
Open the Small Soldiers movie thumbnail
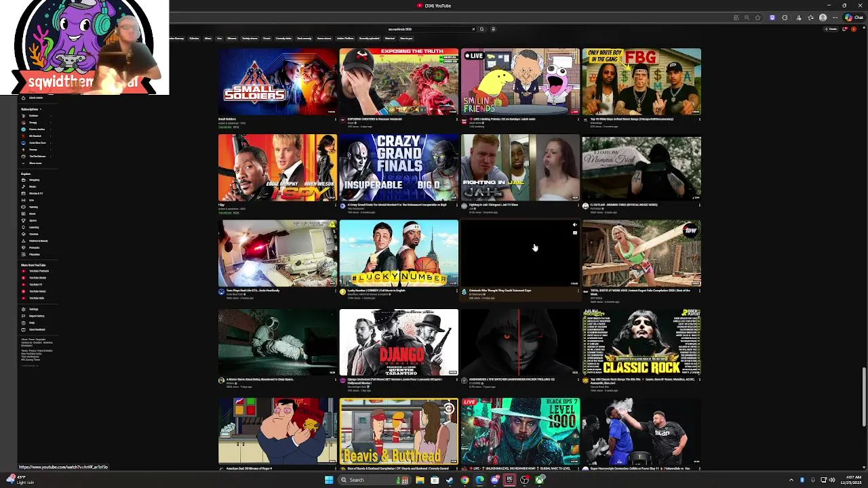click(x=277, y=81)
